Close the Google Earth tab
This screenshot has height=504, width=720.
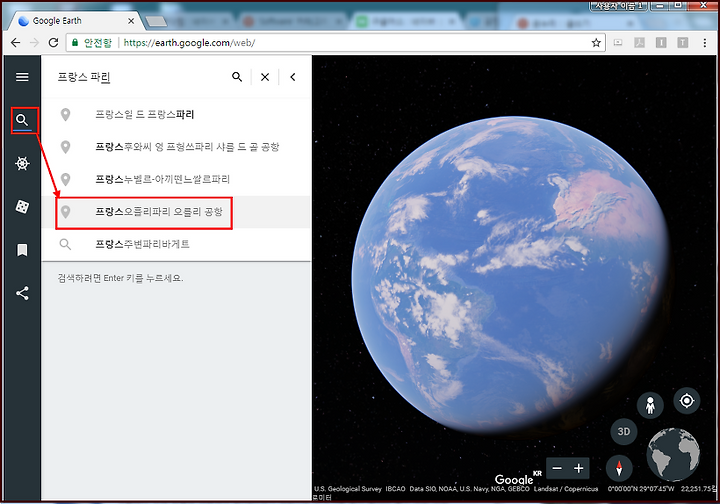pyautogui.click(x=131, y=21)
